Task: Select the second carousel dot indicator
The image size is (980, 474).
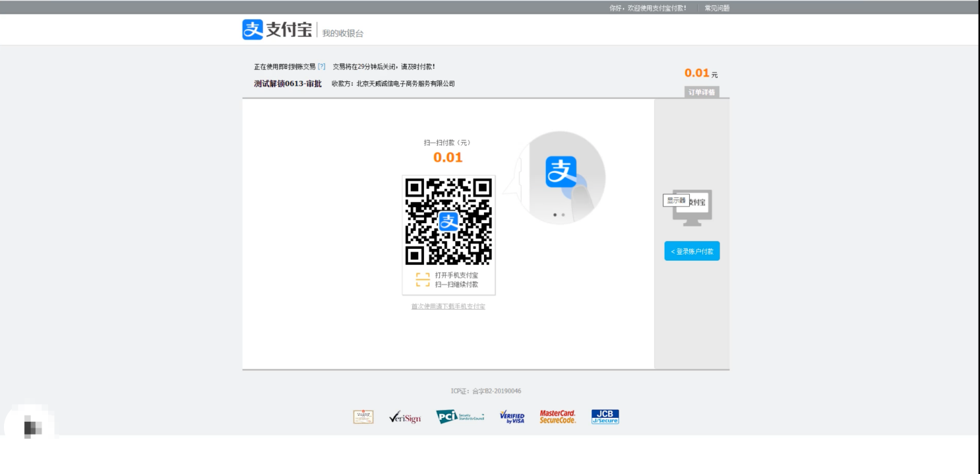Action: [x=563, y=215]
